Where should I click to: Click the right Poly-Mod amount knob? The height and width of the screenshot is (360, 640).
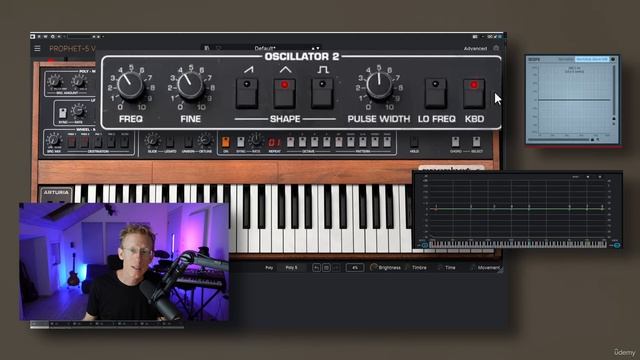coord(78,81)
